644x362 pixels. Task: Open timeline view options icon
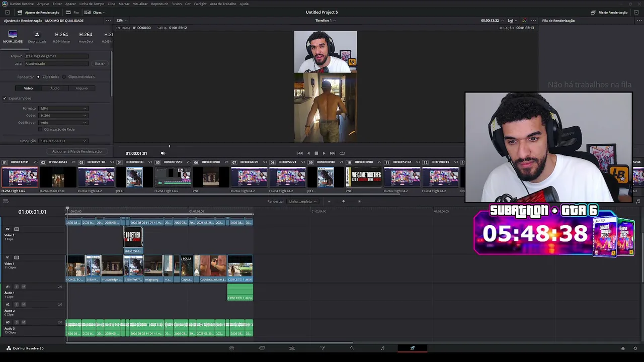(x=6, y=202)
